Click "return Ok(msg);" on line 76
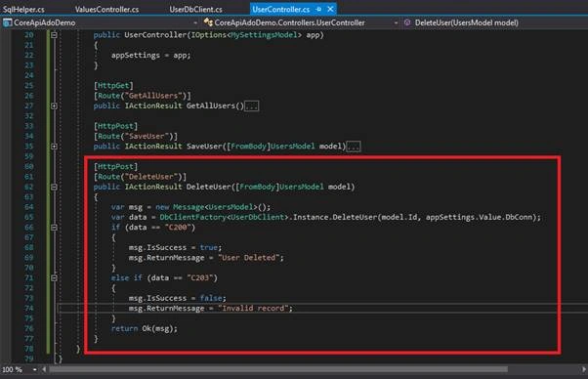The image size is (588, 379). coord(144,328)
